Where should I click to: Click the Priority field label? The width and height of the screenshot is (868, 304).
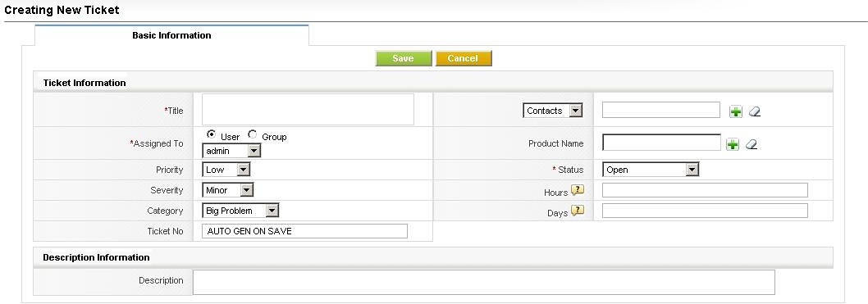coord(169,170)
